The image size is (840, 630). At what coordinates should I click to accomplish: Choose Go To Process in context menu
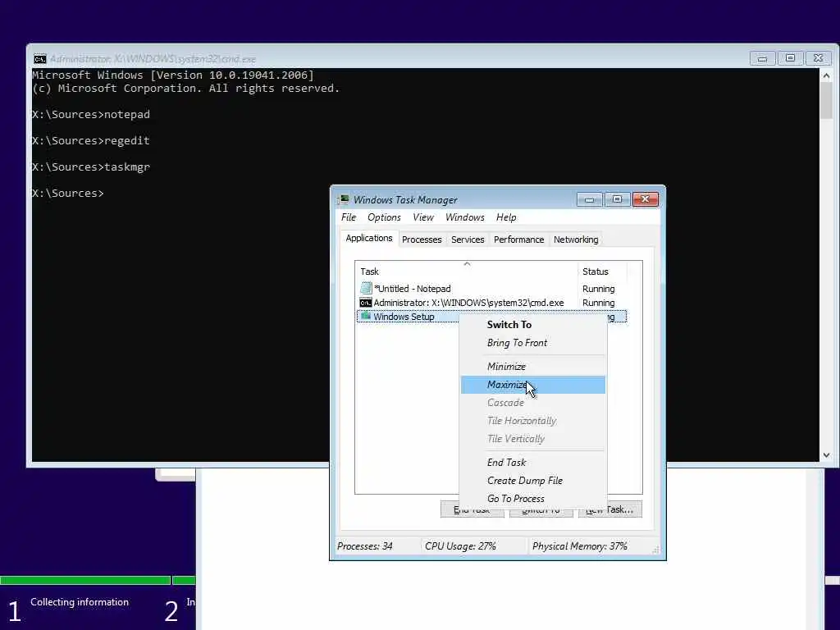tap(533, 499)
